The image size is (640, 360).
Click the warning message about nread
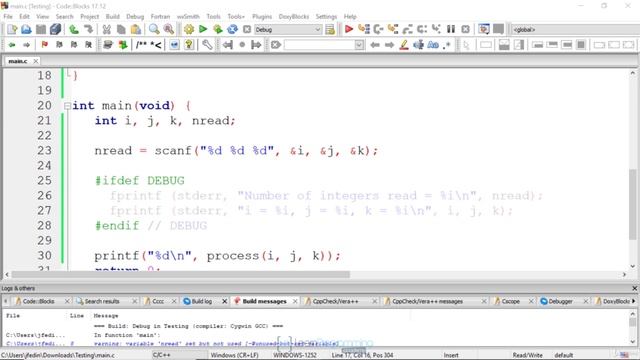pos(216,344)
